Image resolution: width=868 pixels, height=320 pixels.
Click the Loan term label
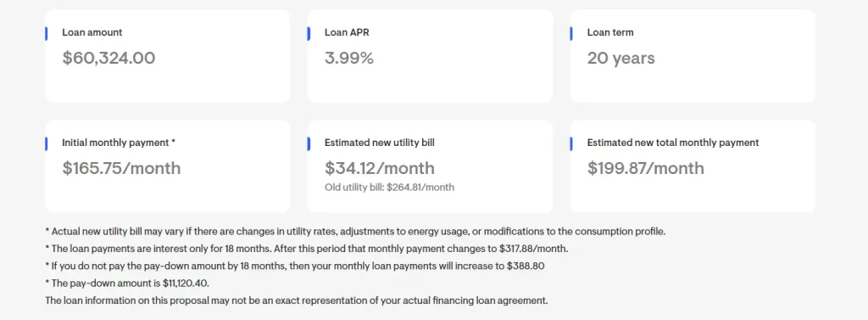point(610,32)
